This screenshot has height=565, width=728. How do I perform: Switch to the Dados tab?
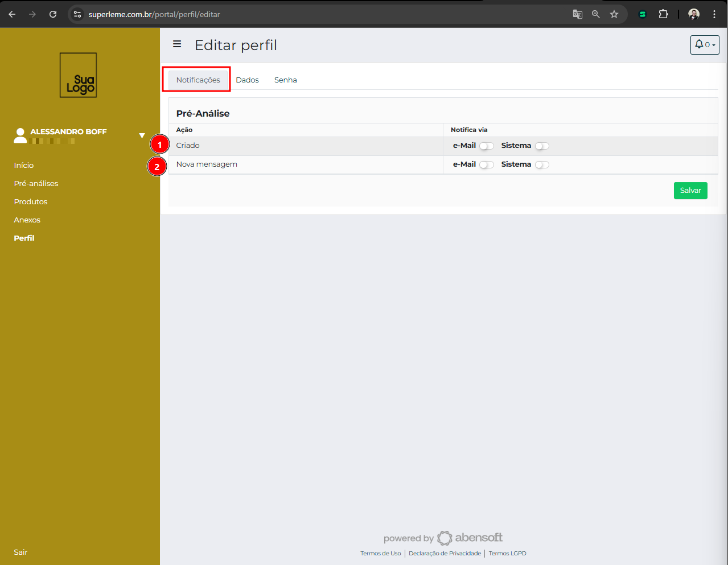click(x=247, y=80)
